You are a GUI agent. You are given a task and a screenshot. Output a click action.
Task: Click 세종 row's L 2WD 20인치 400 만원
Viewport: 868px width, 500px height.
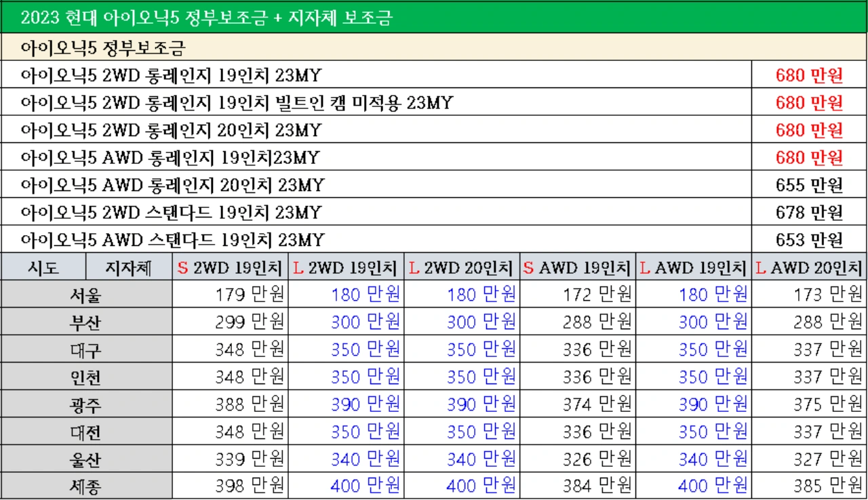click(481, 486)
